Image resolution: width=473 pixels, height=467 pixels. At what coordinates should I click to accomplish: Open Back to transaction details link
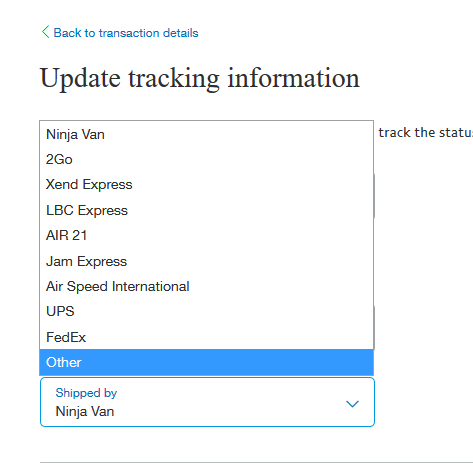point(126,33)
